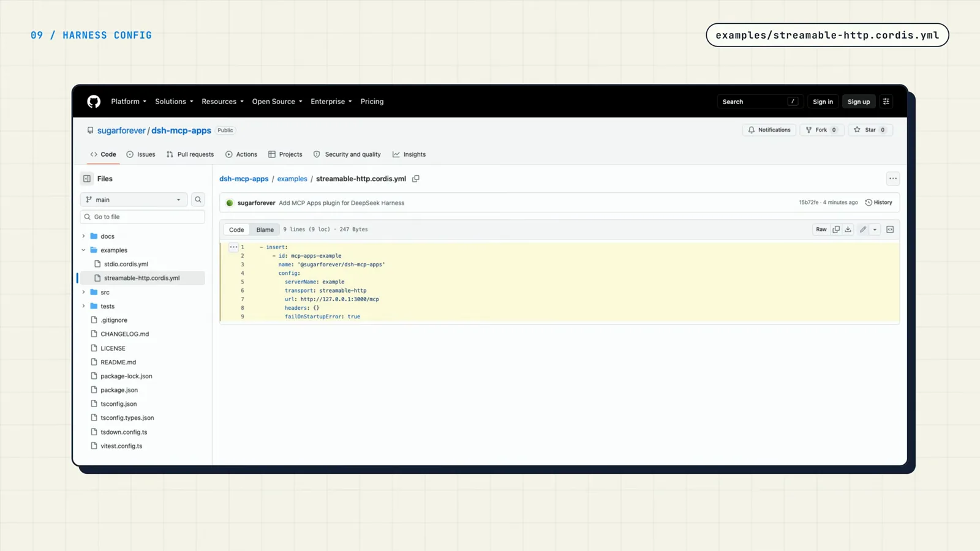Open the Raw file view

(821, 230)
